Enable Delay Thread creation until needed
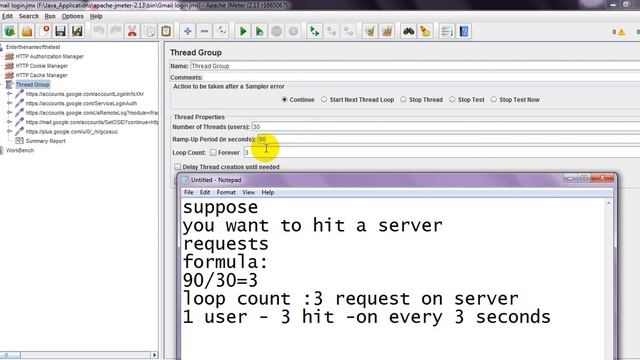Screen dimensions: 640x360 click(x=177, y=167)
